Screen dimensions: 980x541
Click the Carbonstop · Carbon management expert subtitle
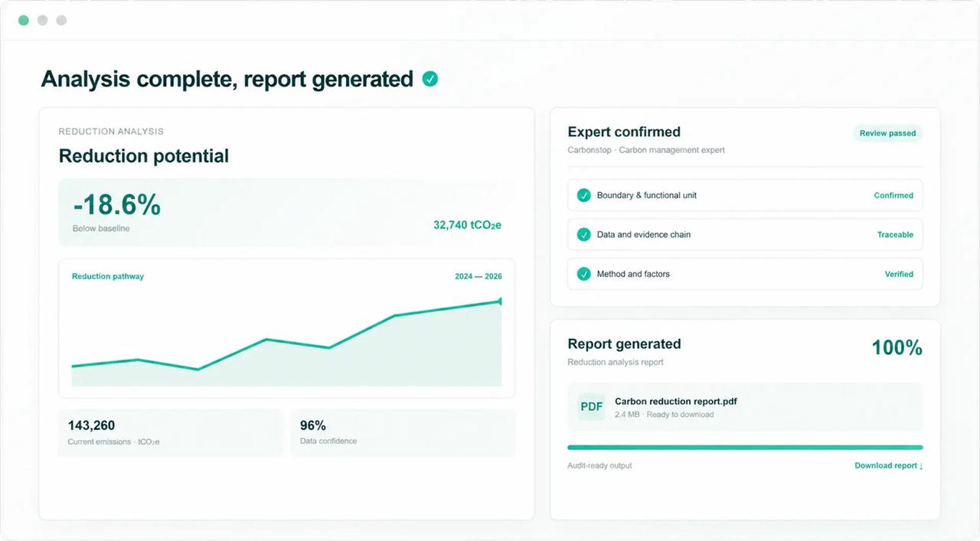646,150
